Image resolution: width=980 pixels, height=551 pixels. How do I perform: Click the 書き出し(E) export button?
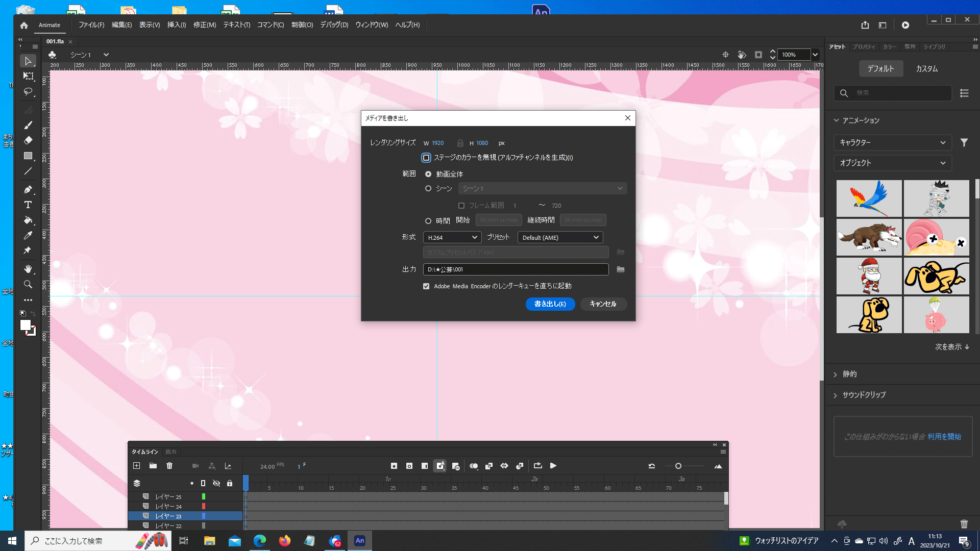(x=550, y=304)
